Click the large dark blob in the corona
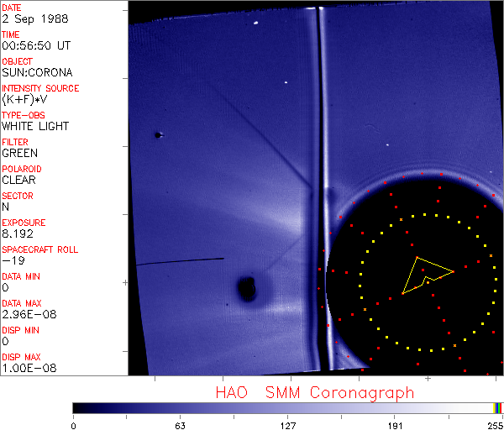This screenshot has width=504, height=430. (247, 290)
